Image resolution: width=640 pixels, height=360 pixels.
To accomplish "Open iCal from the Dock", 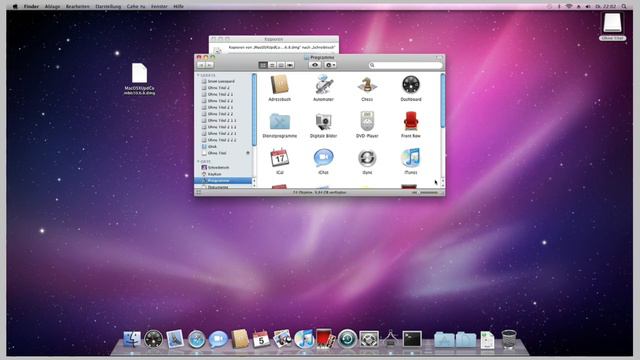I will point(261,339).
